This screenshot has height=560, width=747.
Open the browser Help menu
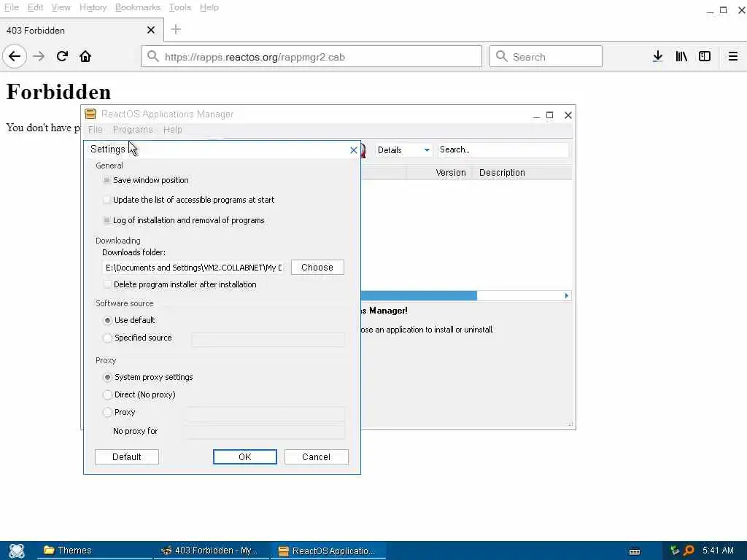pos(209,7)
